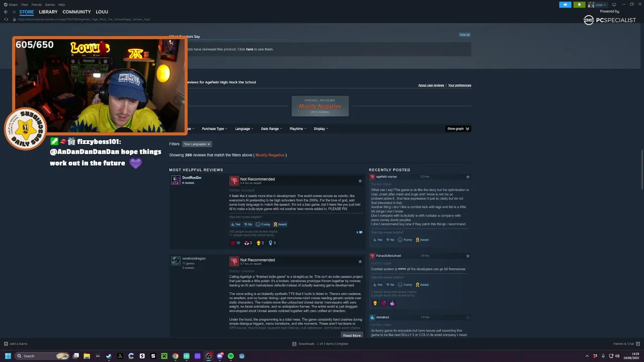Mark agefield marius review helpful Yes
This screenshot has width=644, height=362.
(377, 240)
